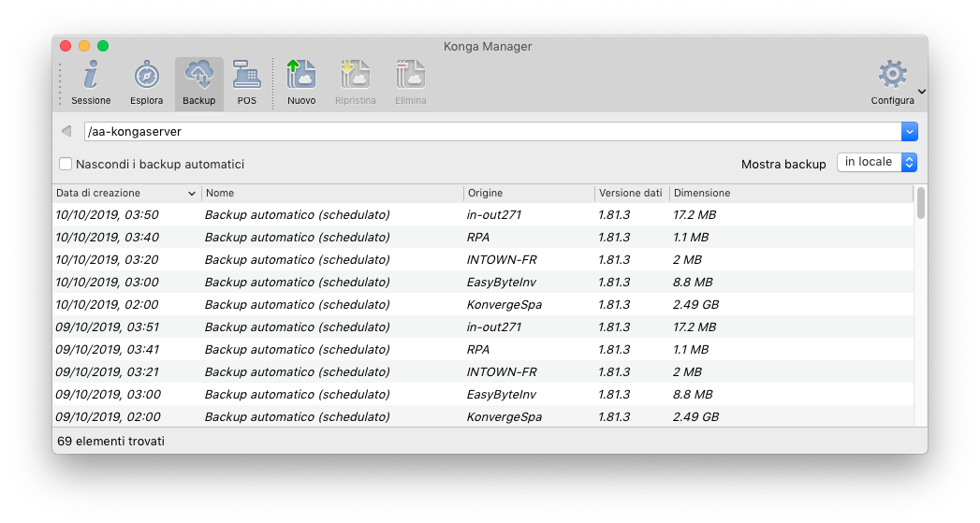Click size 17.2 MB in 09/10/2019 03:51 row
The height and width of the screenshot is (523, 980).
695,327
